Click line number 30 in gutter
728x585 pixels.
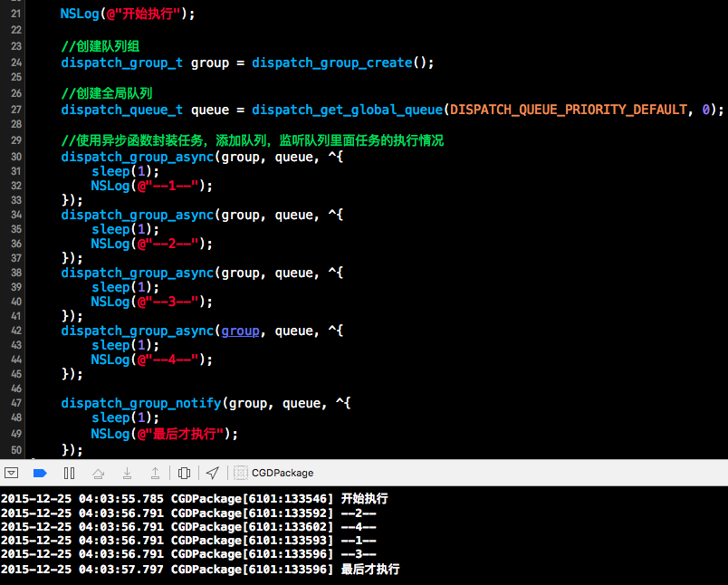coord(16,157)
